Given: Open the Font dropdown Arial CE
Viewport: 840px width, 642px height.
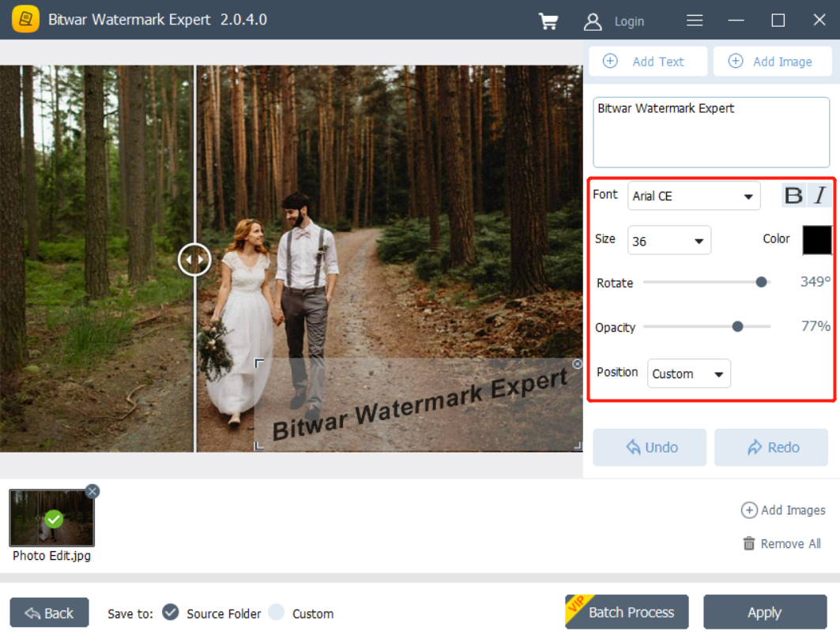Looking at the screenshot, I should (x=694, y=196).
